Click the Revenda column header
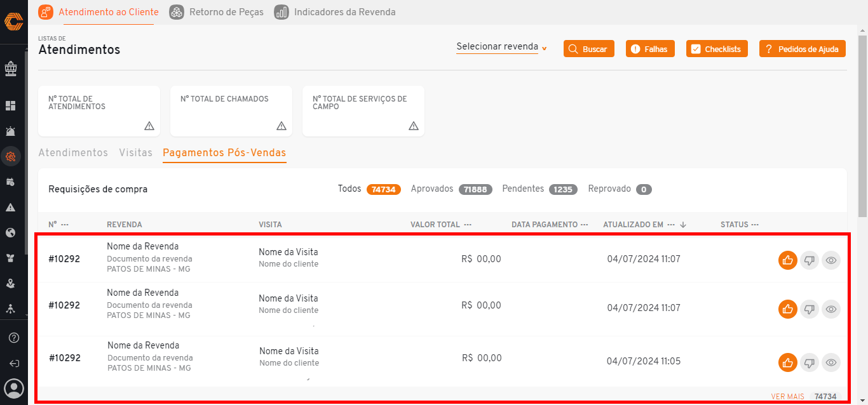Viewport: 868px width, 405px height. (125, 225)
